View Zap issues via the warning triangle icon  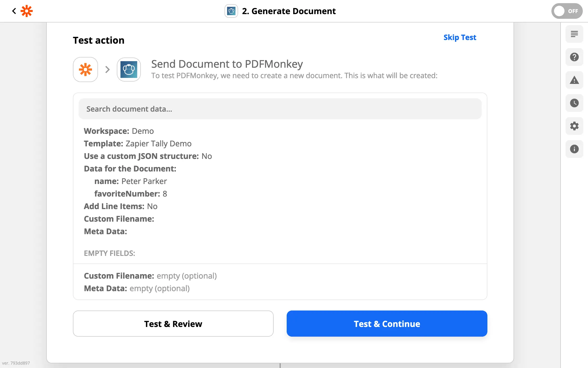coord(574,80)
